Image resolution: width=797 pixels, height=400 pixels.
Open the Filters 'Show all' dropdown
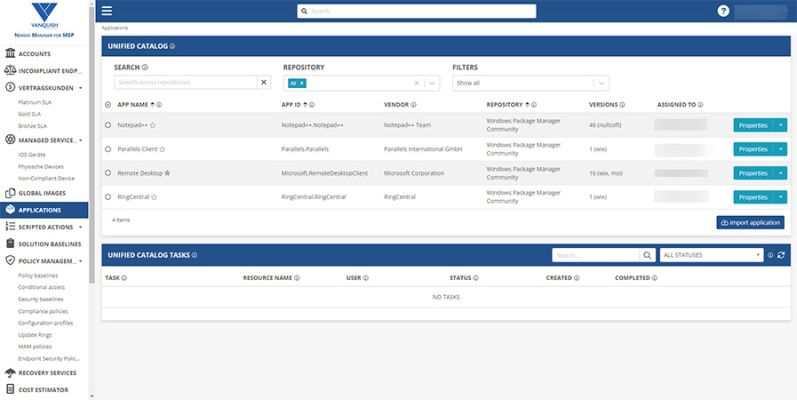(x=530, y=83)
